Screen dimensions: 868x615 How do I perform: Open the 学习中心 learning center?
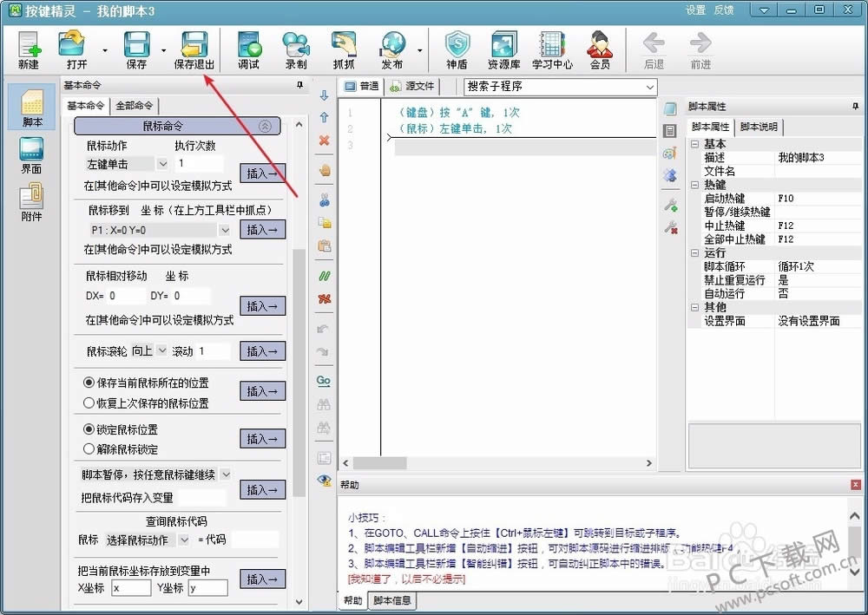coord(551,49)
